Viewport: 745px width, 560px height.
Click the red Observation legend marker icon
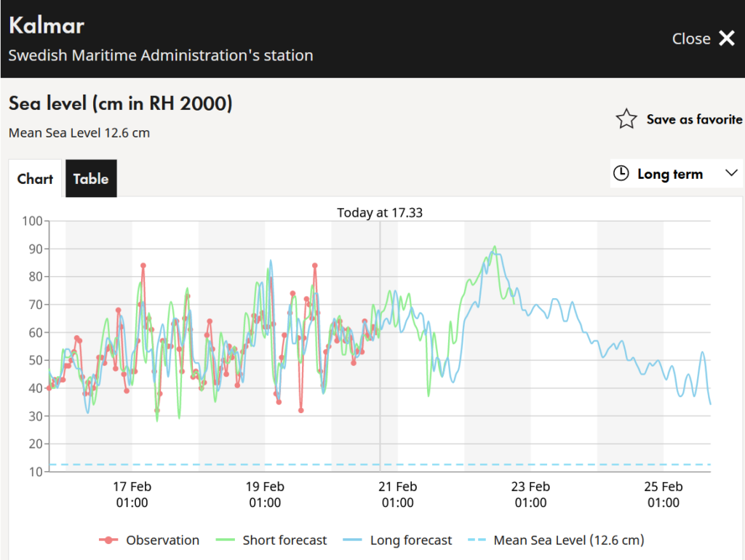109,540
